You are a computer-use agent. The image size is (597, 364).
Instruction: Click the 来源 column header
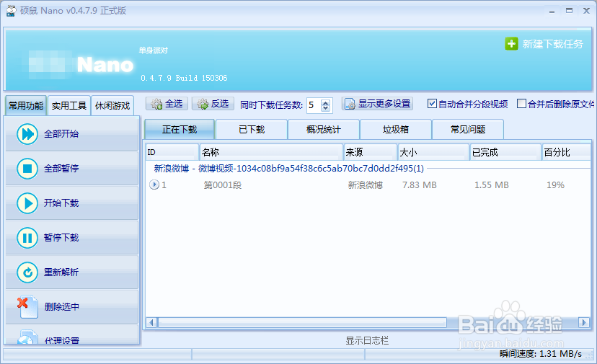[371, 152]
